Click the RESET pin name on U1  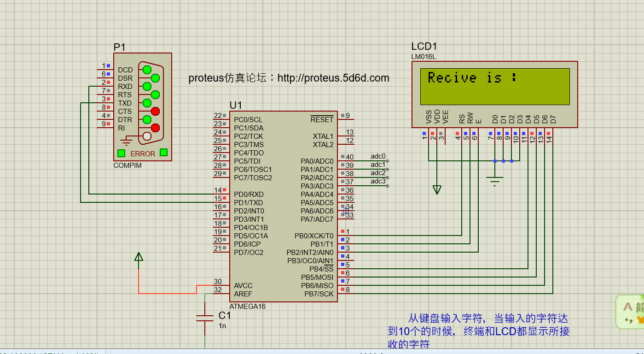(322, 119)
